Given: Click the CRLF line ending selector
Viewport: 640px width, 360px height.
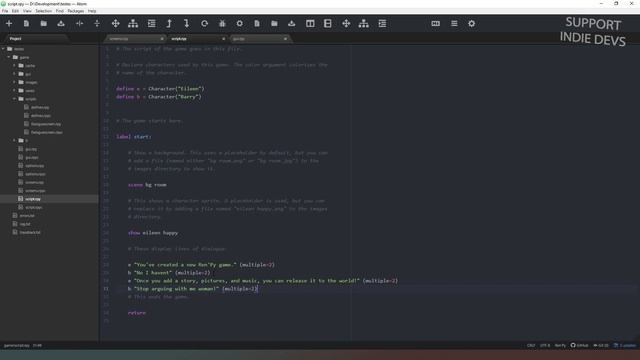Looking at the screenshot, I should 531,345.
